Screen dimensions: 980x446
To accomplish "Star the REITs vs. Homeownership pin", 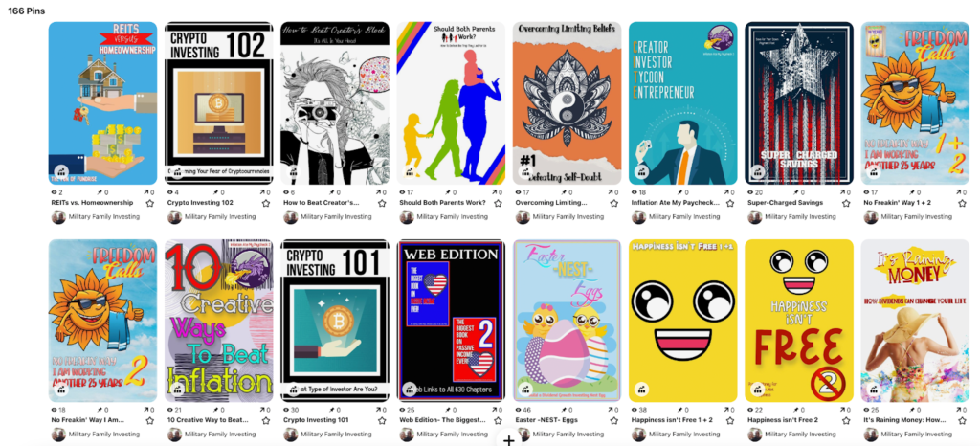I will click(x=149, y=203).
